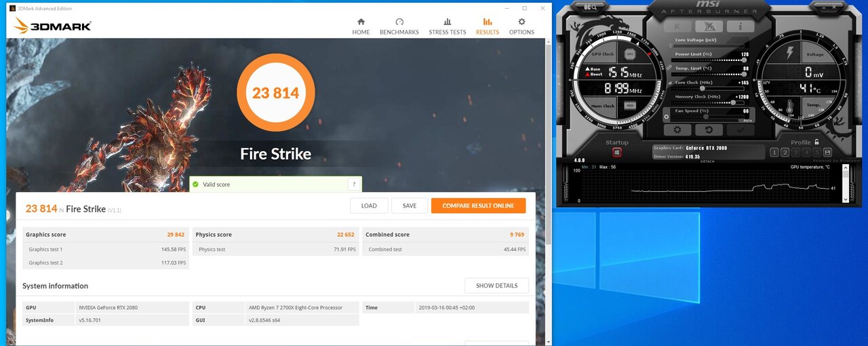This screenshot has height=346, width=868.
Task: Apply Afterburner settings with checkmark button
Action: tap(740, 130)
